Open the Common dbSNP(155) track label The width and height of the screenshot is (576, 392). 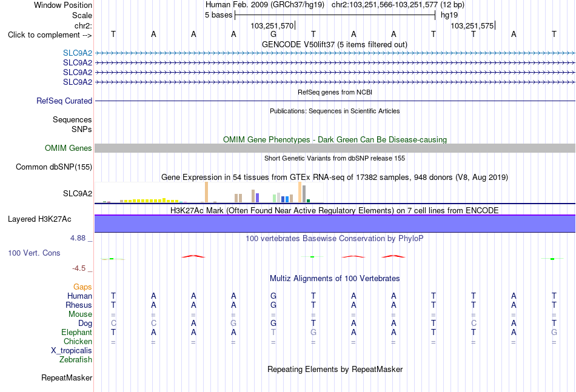tap(54, 167)
